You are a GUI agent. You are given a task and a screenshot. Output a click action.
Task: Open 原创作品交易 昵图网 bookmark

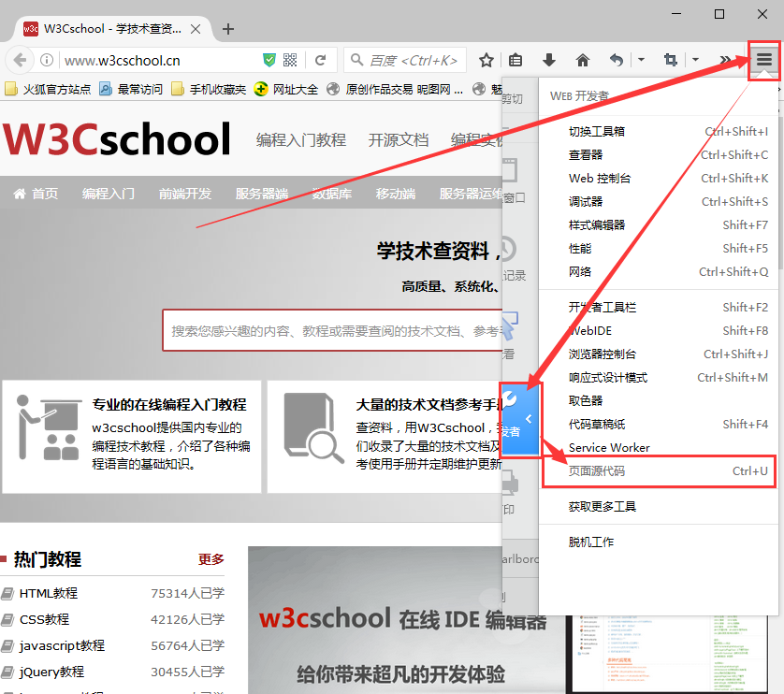coord(395,90)
